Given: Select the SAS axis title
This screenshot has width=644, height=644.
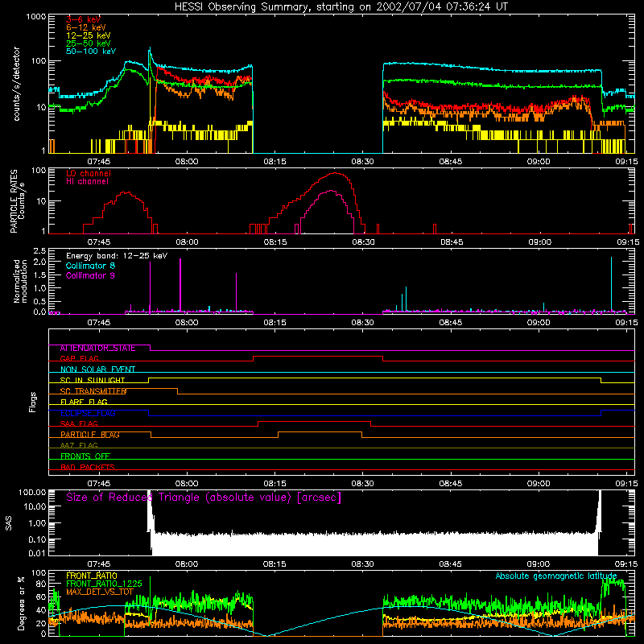Looking at the screenshot, I should click(9, 522).
